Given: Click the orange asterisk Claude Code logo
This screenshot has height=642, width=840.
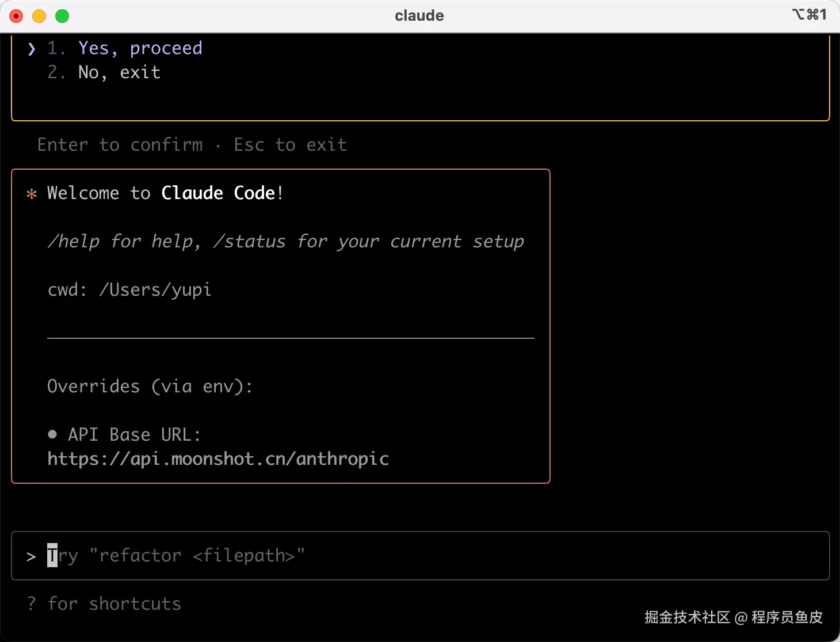Looking at the screenshot, I should coord(32,194).
